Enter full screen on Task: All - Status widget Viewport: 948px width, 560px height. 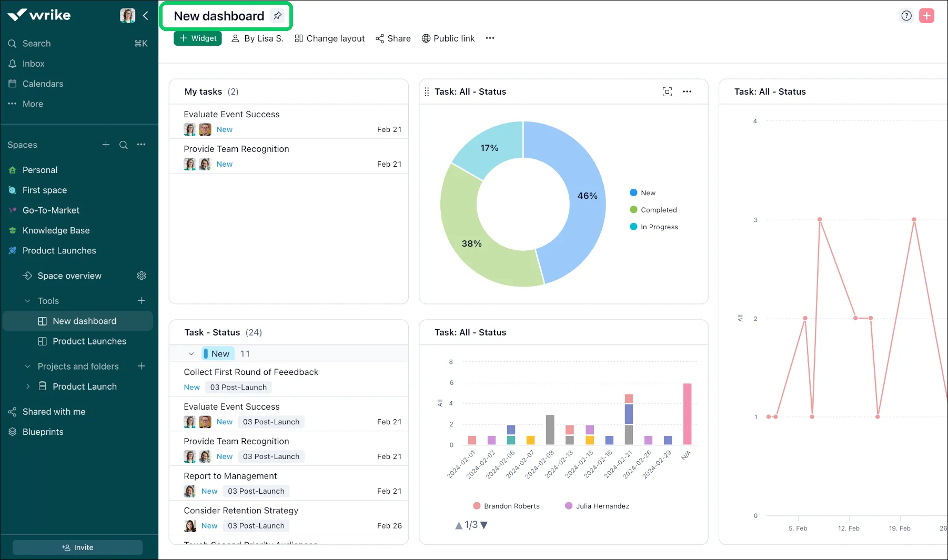click(x=667, y=91)
